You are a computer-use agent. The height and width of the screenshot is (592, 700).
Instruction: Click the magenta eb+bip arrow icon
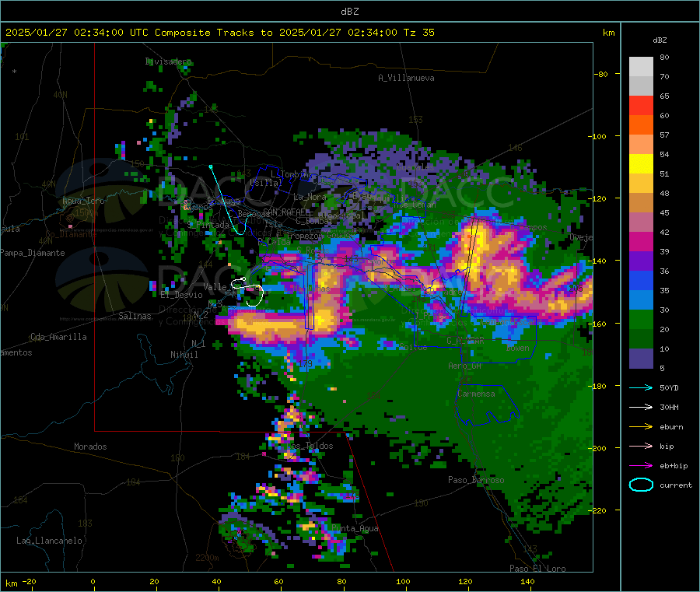pyautogui.click(x=641, y=465)
